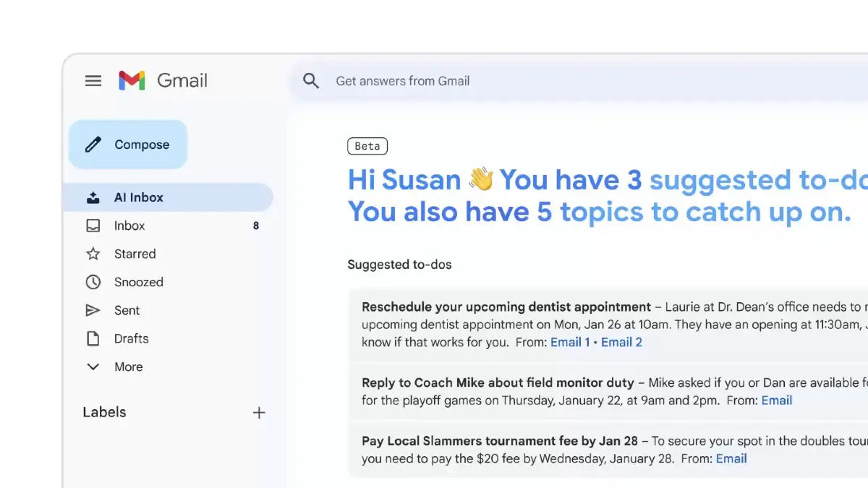Viewport: 868px width, 488px height.
Task: Show more folders via More label
Action: click(129, 367)
